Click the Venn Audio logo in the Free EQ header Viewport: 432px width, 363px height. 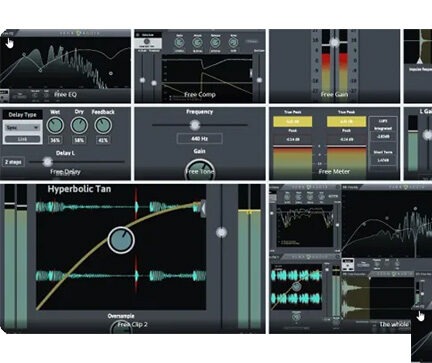click(79, 33)
